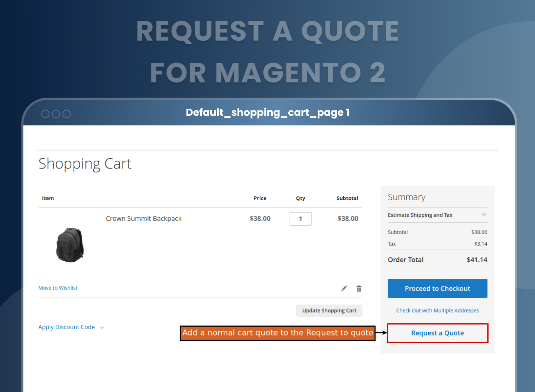
Task: Click the first browser window circle
Action: pyautogui.click(x=45, y=114)
